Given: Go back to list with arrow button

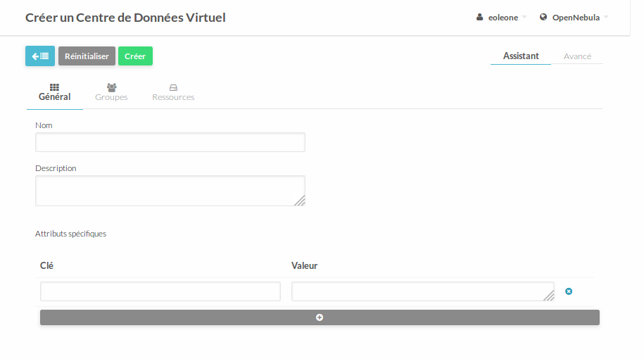Looking at the screenshot, I should click(40, 56).
